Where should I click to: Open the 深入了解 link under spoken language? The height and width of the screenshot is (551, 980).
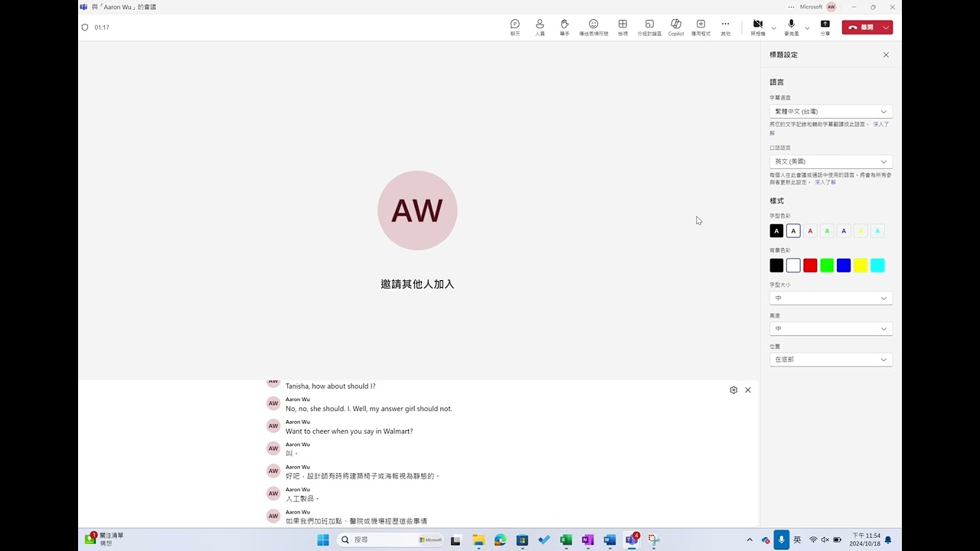[x=825, y=182]
